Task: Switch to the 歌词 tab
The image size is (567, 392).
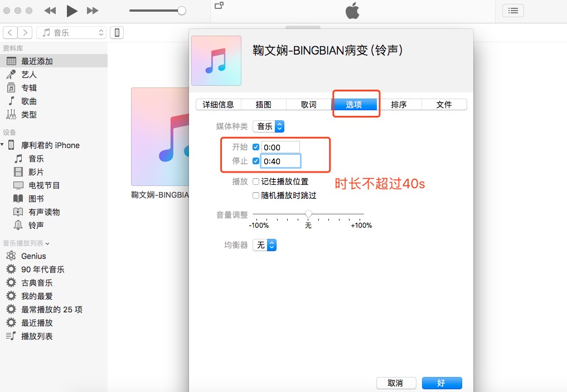Action: pos(308,105)
